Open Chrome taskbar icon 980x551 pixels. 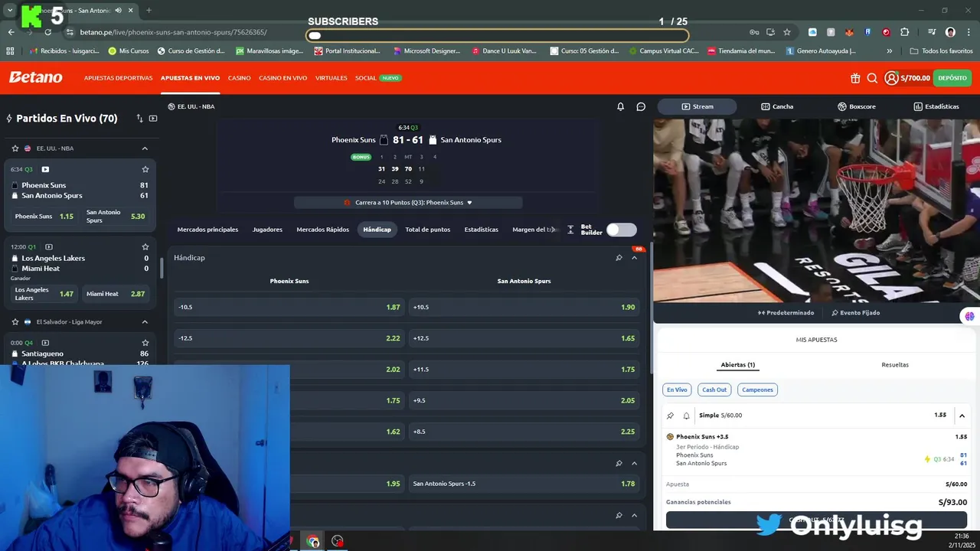tap(312, 541)
